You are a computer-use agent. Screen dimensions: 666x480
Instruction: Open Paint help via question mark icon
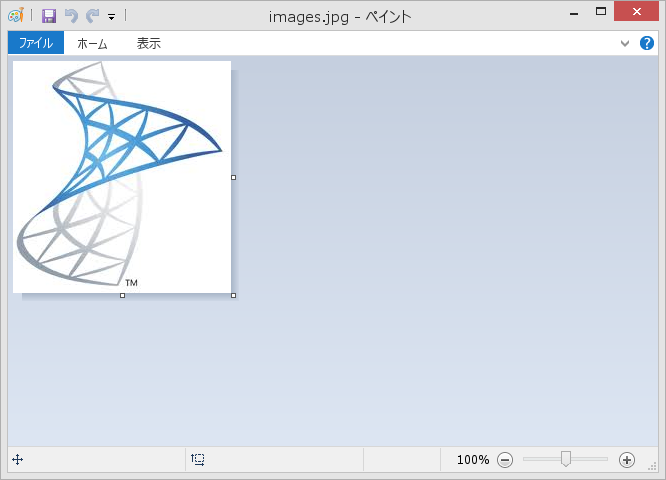click(x=646, y=43)
